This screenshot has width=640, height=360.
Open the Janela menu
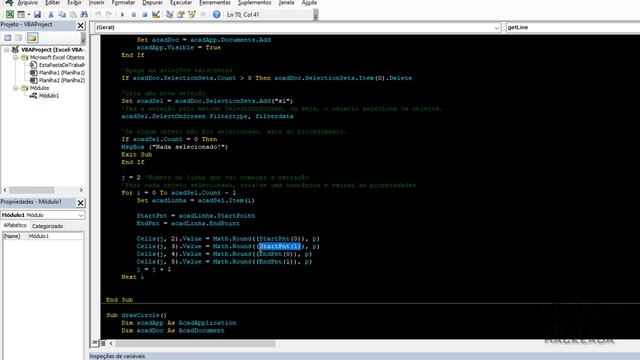point(286,2)
